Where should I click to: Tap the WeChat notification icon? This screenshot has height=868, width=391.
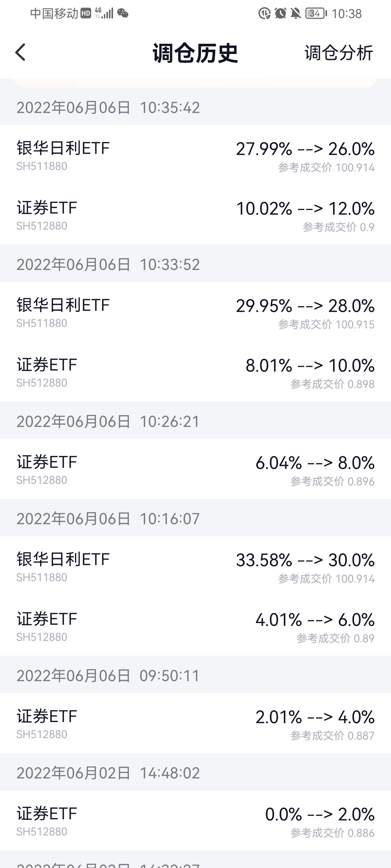tap(123, 14)
